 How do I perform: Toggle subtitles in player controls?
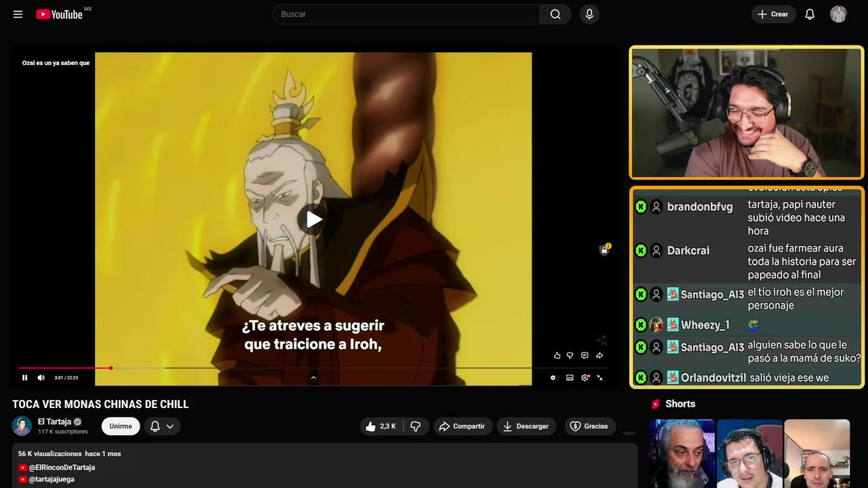click(570, 378)
